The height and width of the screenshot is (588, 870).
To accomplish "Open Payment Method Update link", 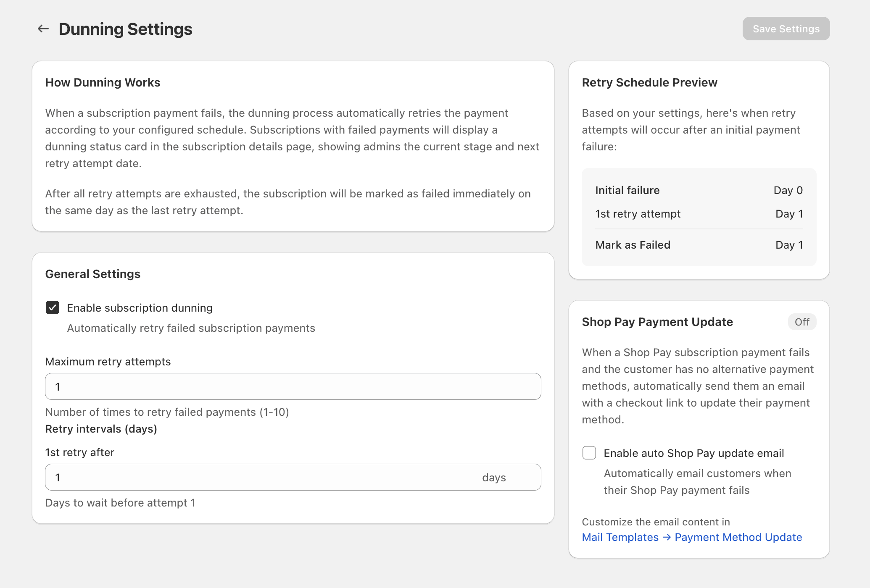I will [738, 537].
